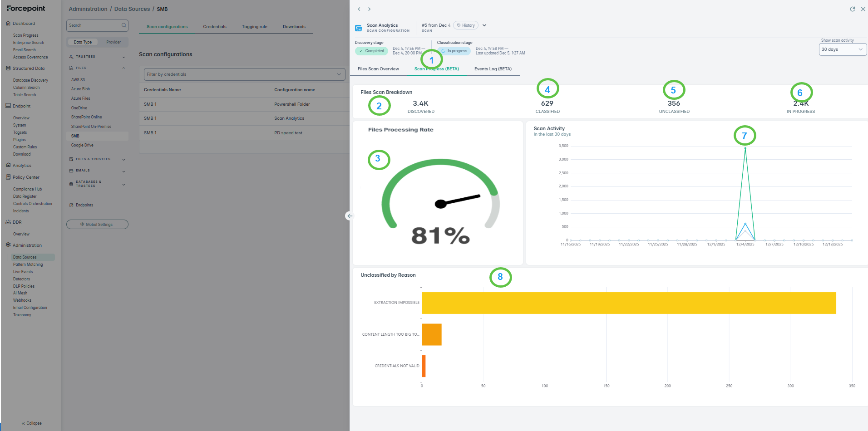
Task: Open scan History button
Action: point(466,25)
